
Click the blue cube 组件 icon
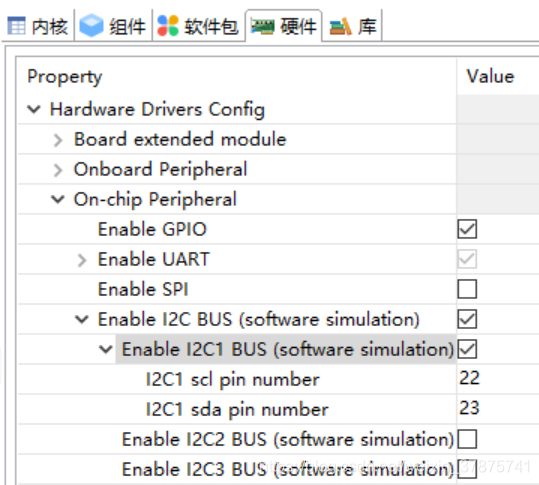[x=91, y=26]
